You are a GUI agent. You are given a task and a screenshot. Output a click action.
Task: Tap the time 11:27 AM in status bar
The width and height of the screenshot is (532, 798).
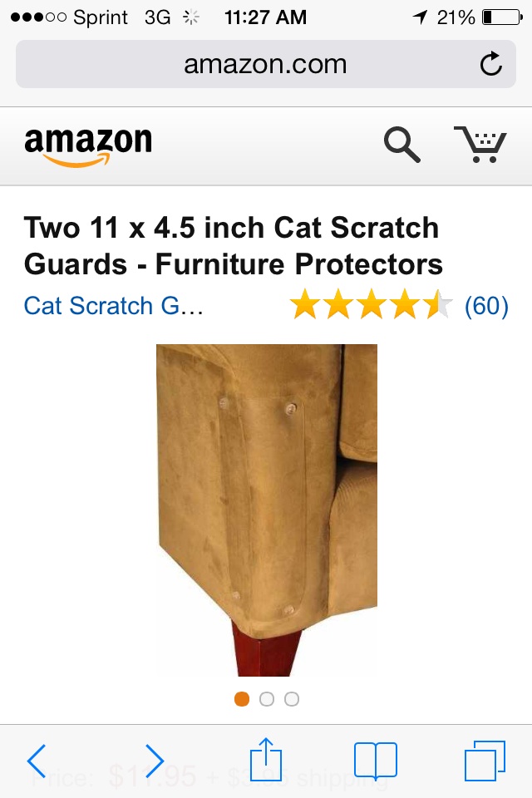[x=266, y=17]
